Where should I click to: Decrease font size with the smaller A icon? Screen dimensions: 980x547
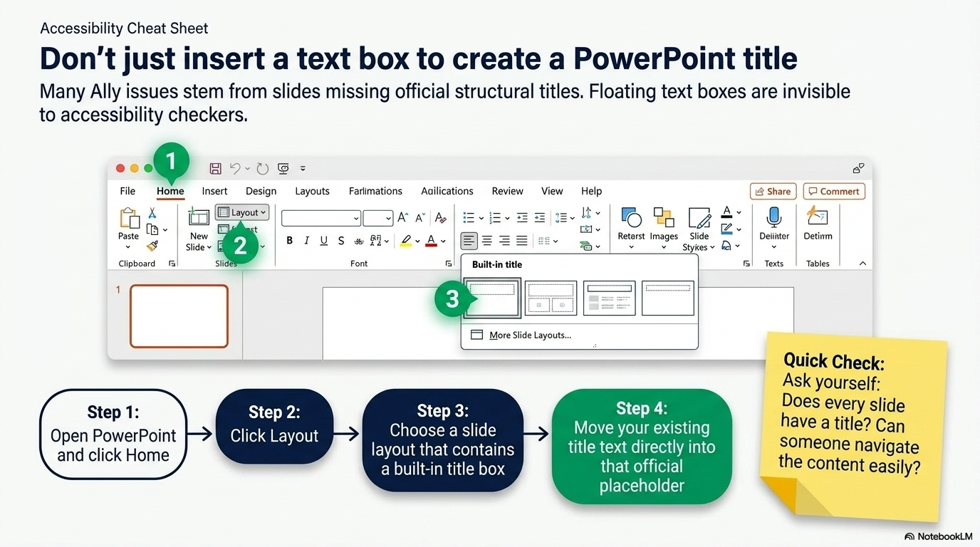tap(420, 218)
